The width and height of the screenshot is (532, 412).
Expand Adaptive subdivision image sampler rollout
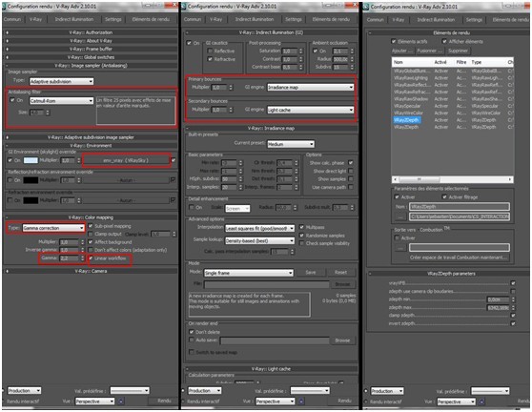(91, 137)
